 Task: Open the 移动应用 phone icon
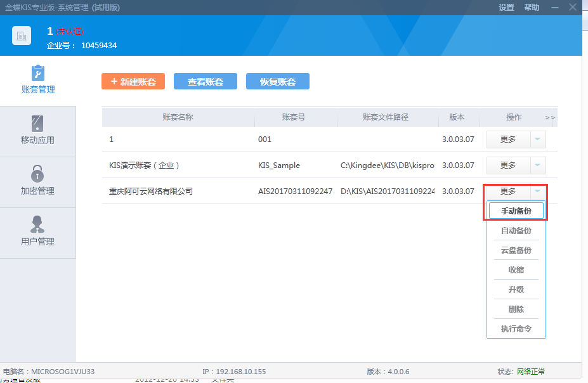coord(37,123)
